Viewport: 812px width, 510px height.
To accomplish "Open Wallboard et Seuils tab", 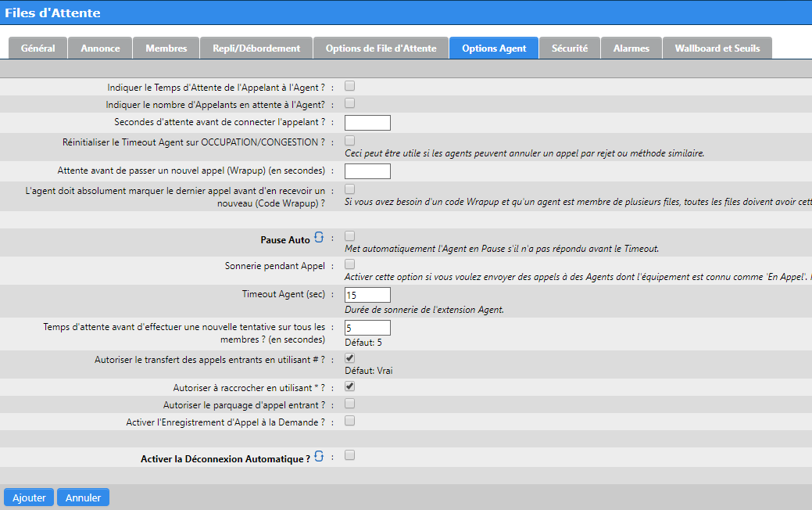I will coord(717,48).
